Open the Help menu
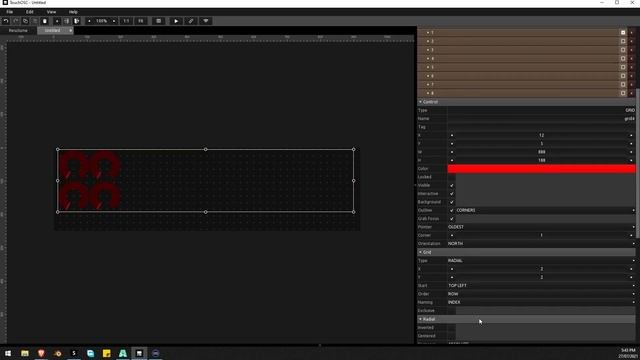 [73, 12]
